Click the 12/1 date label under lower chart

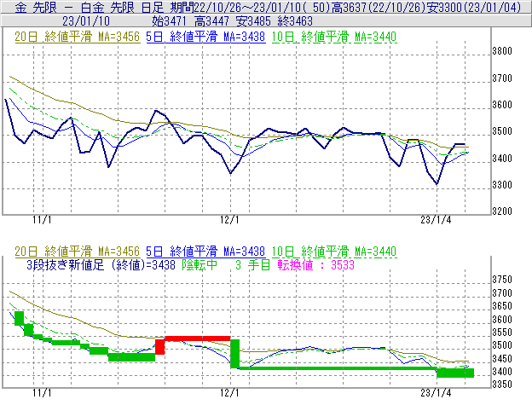click(229, 393)
